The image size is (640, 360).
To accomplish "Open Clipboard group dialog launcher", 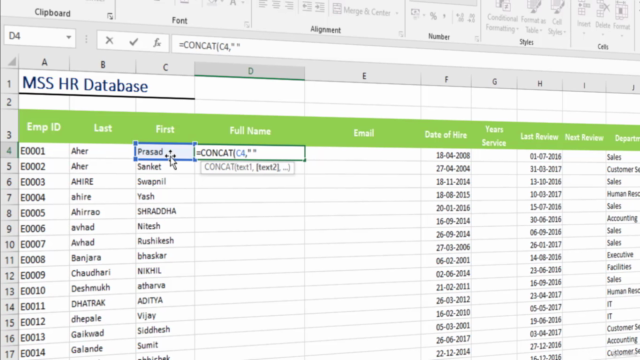I will pyautogui.click(x=110, y=16).
